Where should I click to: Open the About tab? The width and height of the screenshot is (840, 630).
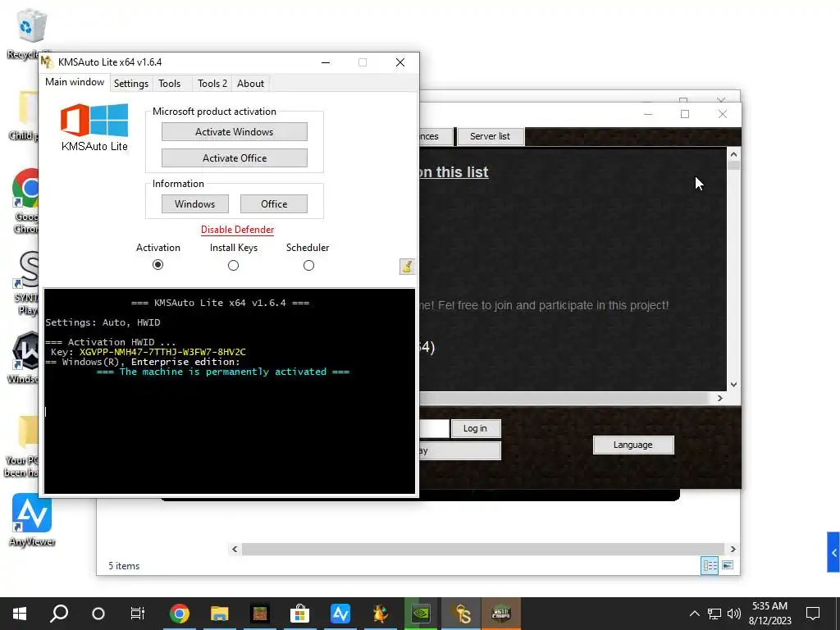251,84
